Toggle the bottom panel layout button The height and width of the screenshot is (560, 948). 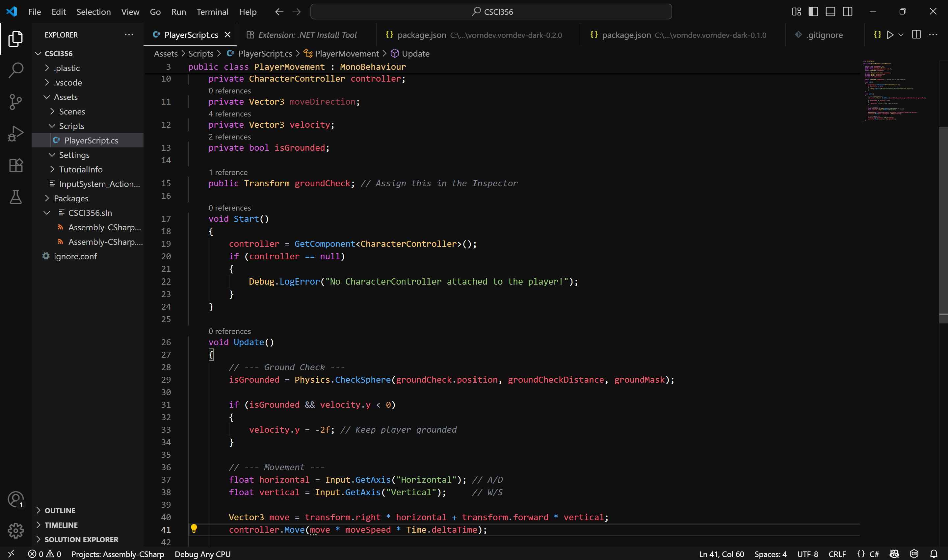830,12
